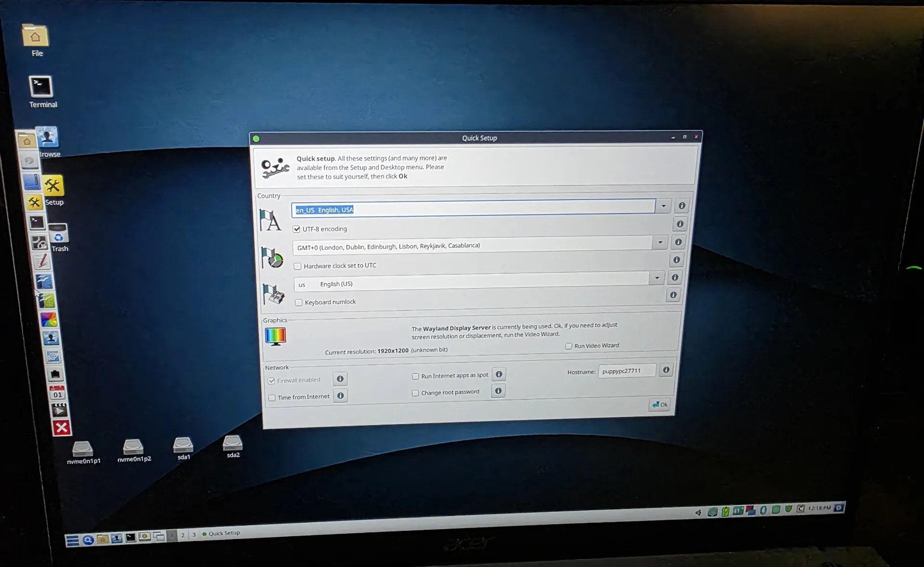The height and width of the screenshot is (567, 924).
Task: Open the Terminal desktop icon
Action: click(x=41, y=87)
